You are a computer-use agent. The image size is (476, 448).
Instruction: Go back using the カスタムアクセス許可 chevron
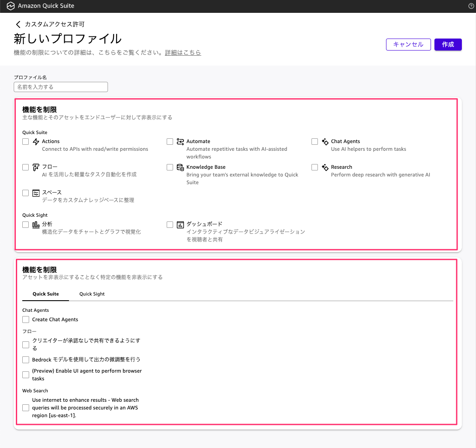(x=18, y=24)
